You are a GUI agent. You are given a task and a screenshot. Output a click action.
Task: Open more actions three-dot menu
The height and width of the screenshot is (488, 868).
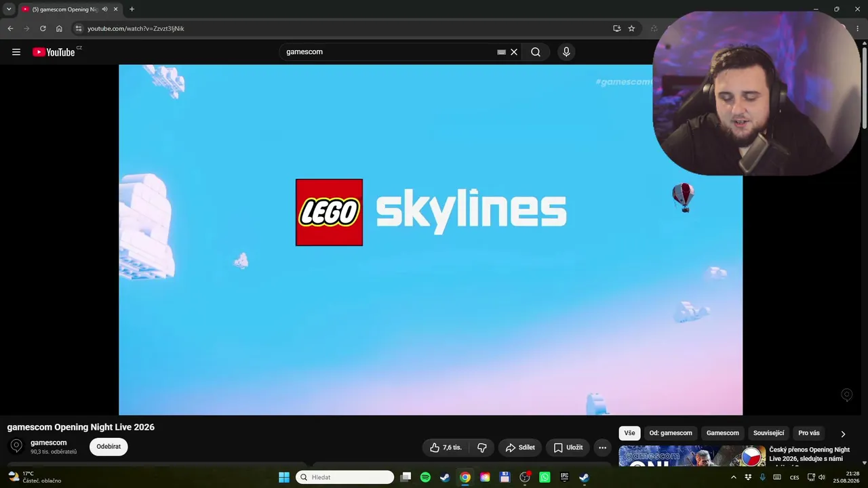[x=602, y=447]
